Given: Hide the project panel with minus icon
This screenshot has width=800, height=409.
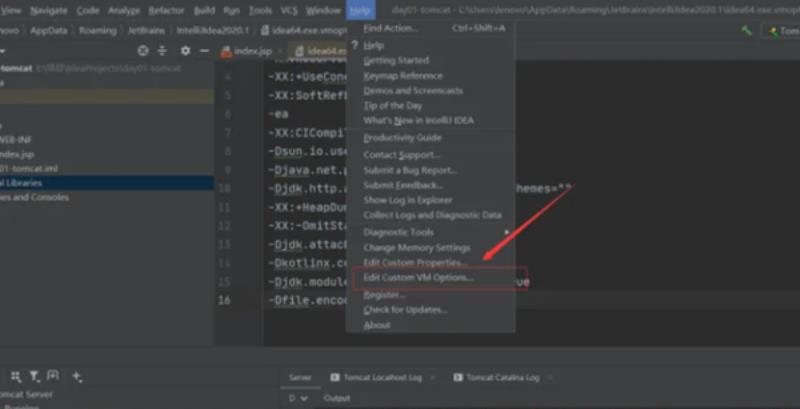Looking at the screenshot, I should point(205,51).
